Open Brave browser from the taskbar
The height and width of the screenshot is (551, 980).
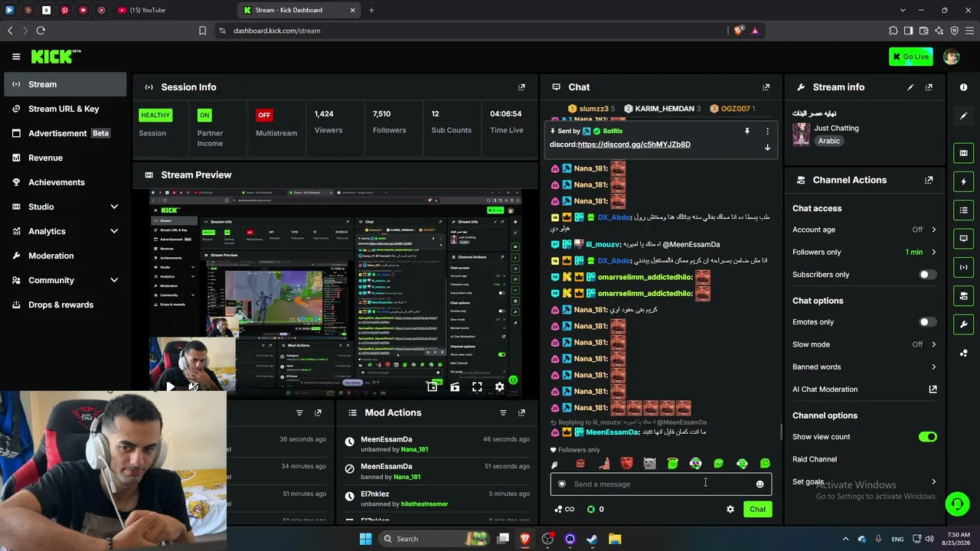click(x=525, y=539)
